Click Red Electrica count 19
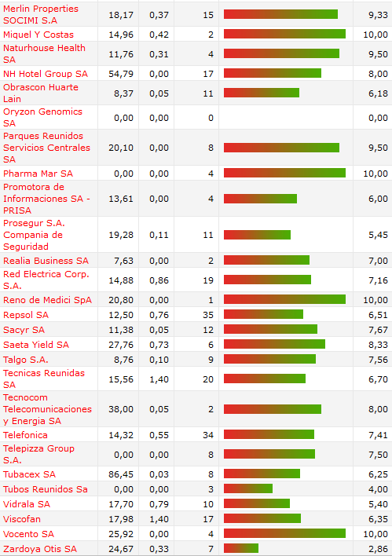This screenshot has width=392, height=556. [208, 280]
